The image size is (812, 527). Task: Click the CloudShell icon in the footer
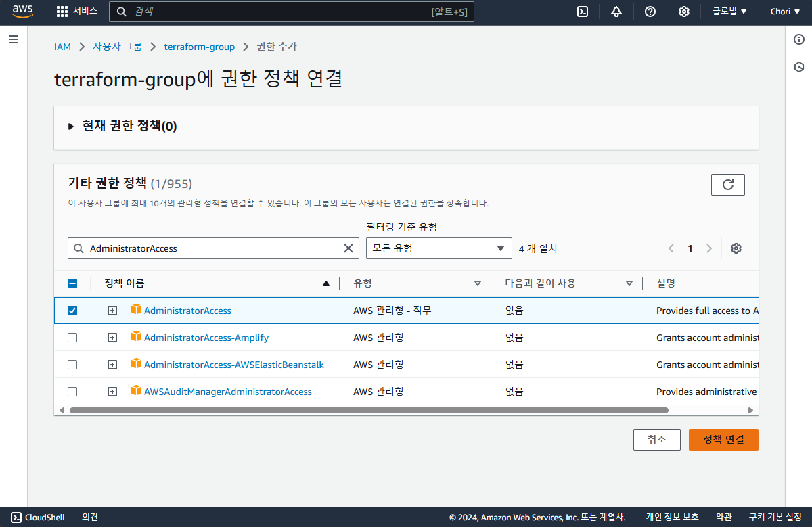point(16,518)
